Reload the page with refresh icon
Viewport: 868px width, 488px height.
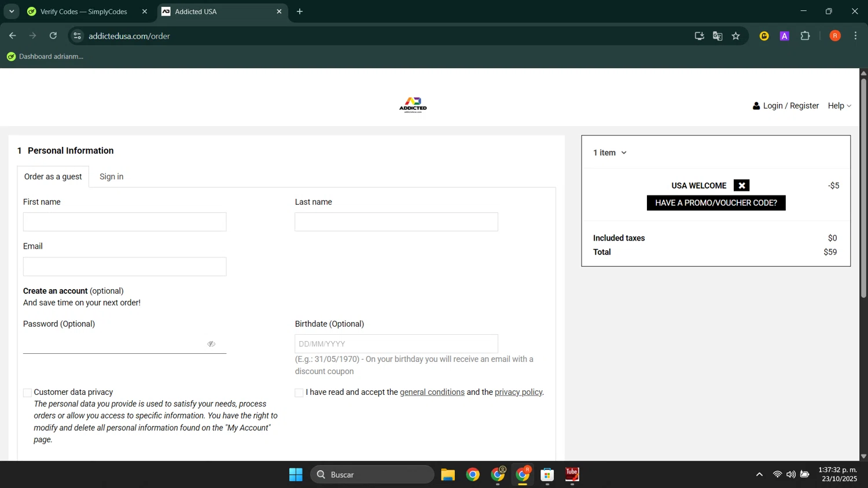pos(53,36)
